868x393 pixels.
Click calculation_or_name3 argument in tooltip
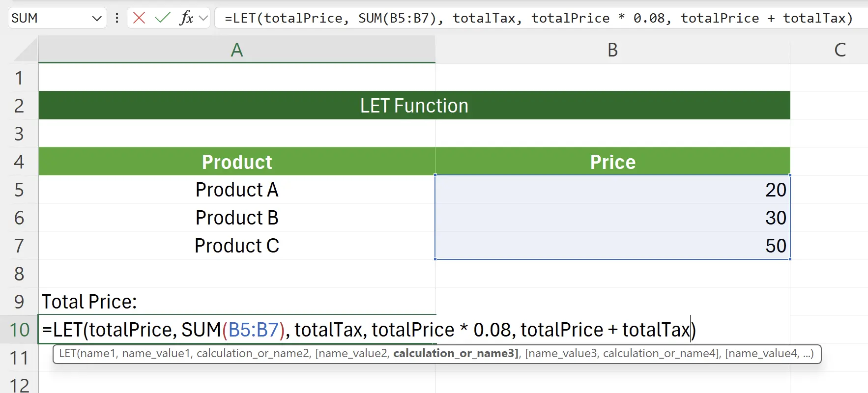(454, 353)
